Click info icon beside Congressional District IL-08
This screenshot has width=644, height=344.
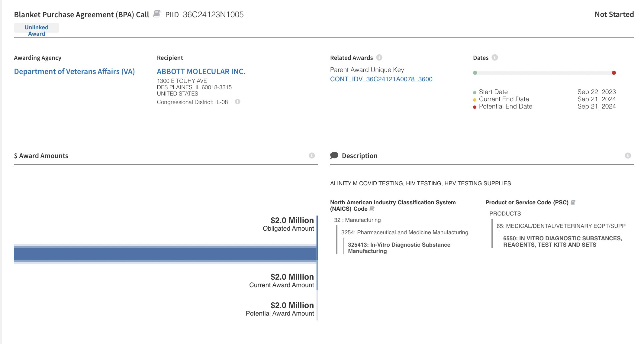[x=237, y=102]
